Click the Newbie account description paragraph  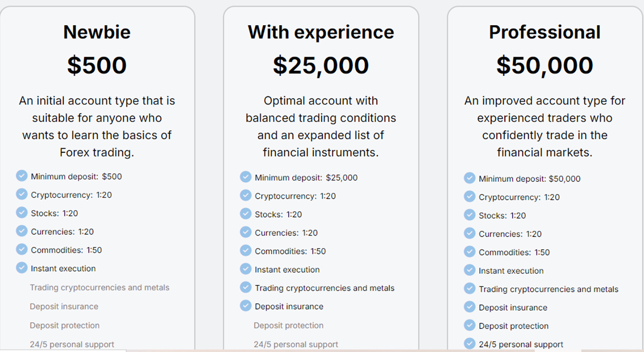pos(97,126)
